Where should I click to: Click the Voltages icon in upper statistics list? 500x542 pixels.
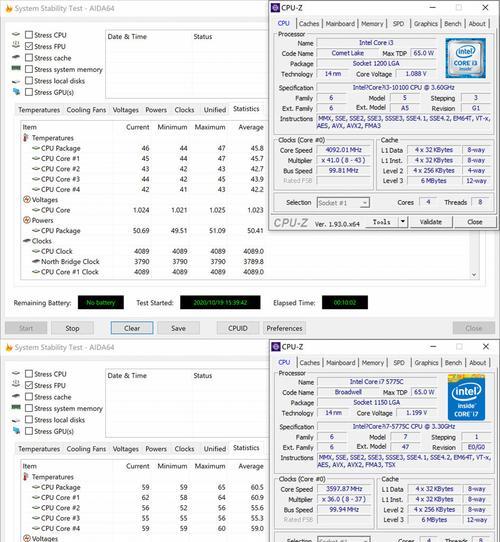(x=27, y=199)
